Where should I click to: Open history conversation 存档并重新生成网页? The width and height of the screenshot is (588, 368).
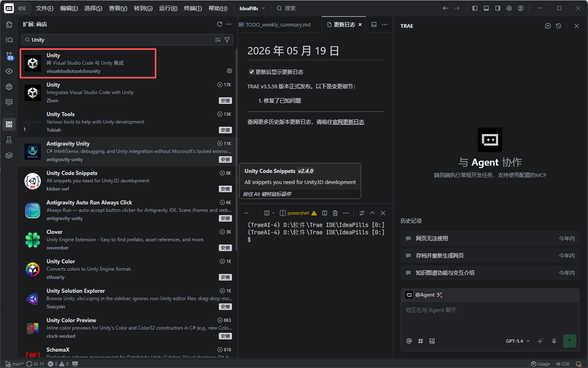(x=490, y=256)
